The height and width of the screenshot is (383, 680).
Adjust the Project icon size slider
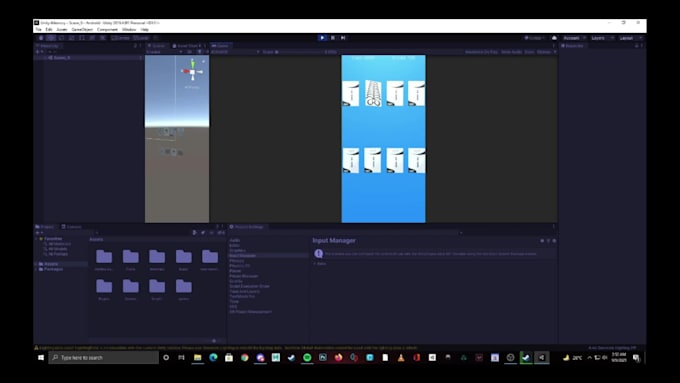point(213,341)
